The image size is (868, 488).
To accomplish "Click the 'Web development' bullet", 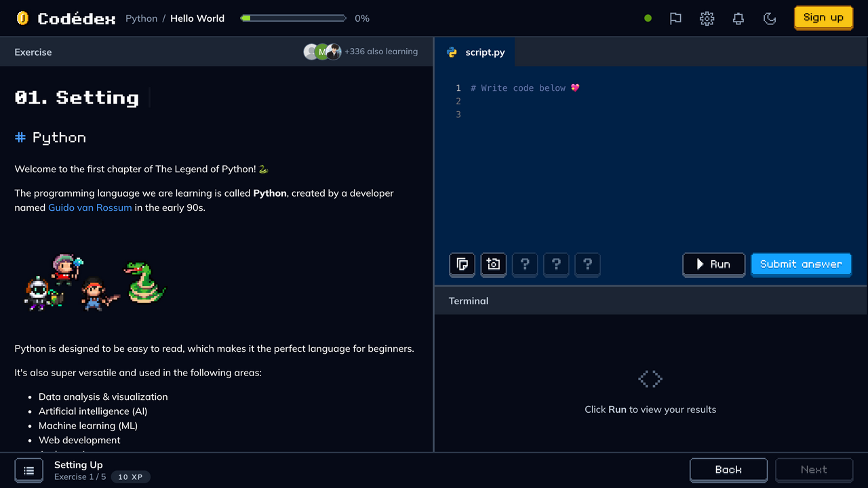I will tap(79, 440).
